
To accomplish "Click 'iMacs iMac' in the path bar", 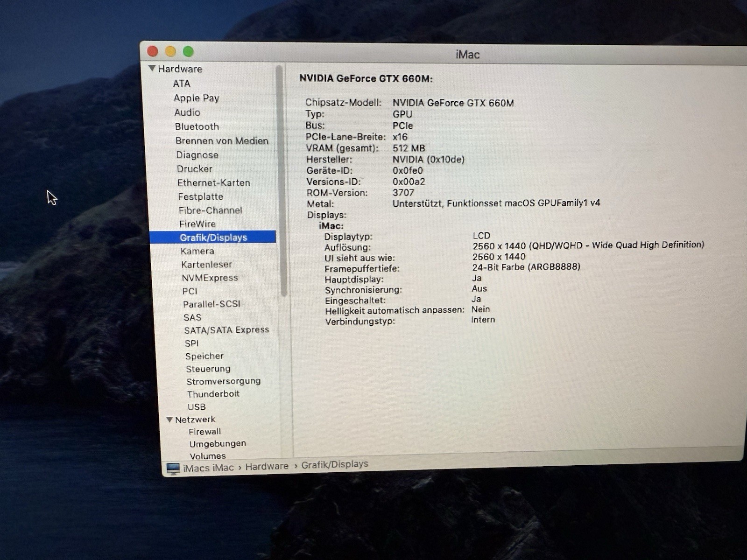I will (208, 468).
